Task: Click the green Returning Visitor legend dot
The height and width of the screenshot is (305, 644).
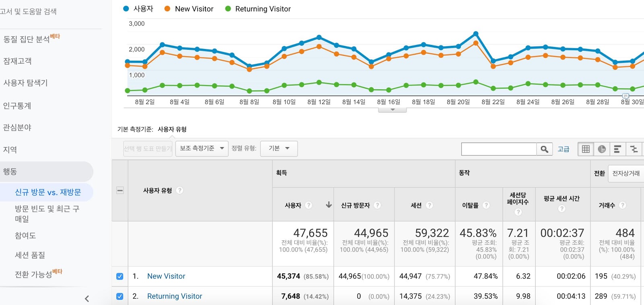Action: 228,8
